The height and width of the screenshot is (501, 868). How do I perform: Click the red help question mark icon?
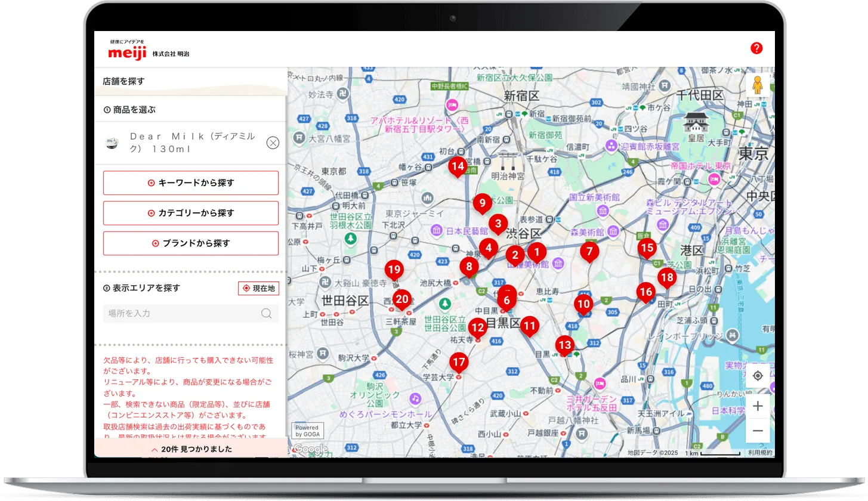(x=756, y=48)
